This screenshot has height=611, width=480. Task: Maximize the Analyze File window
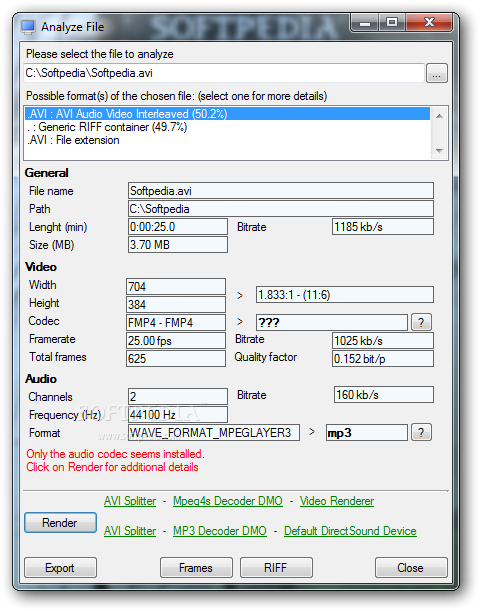coord(392,23)
